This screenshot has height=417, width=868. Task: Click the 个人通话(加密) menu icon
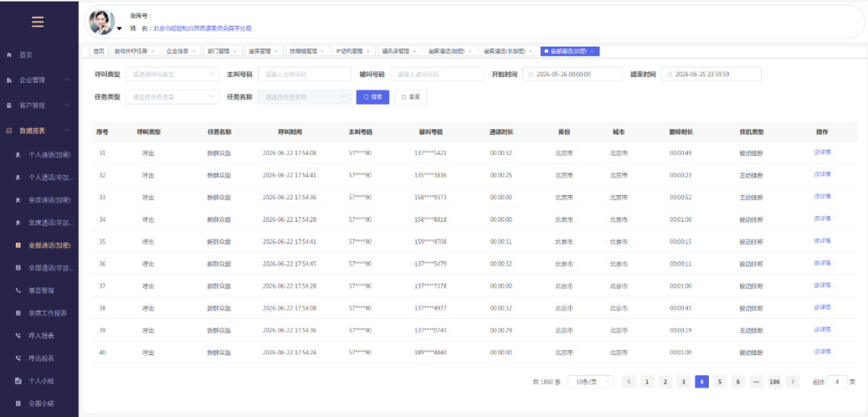[18, 155]
